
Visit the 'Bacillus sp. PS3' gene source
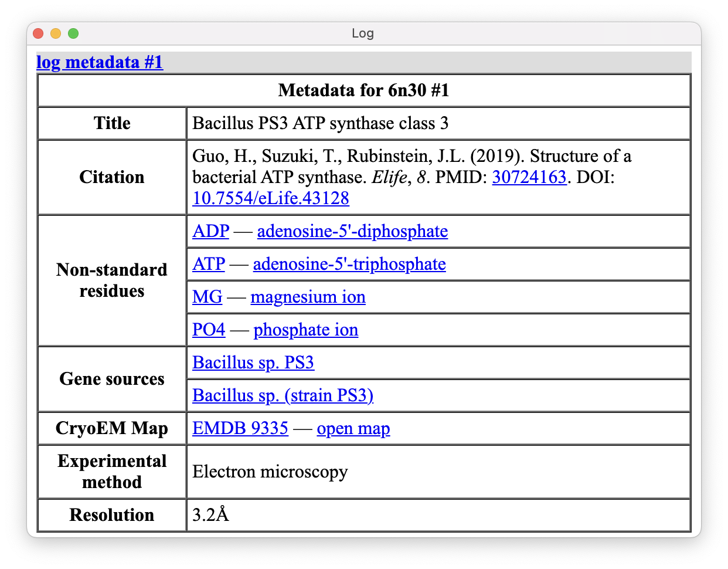[x=253, y=363]
